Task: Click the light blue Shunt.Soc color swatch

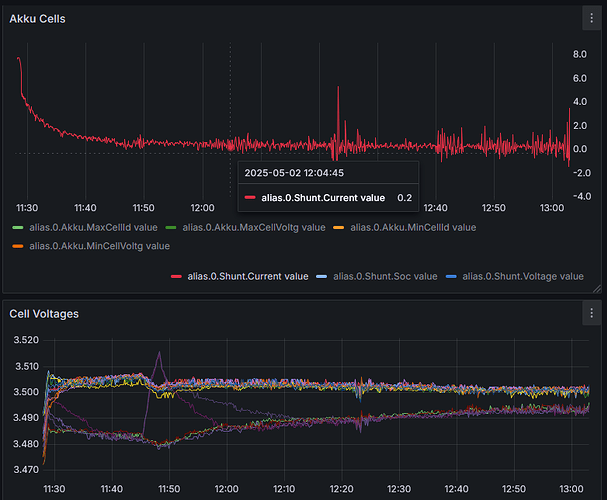Action: click(x=321, y=276)
